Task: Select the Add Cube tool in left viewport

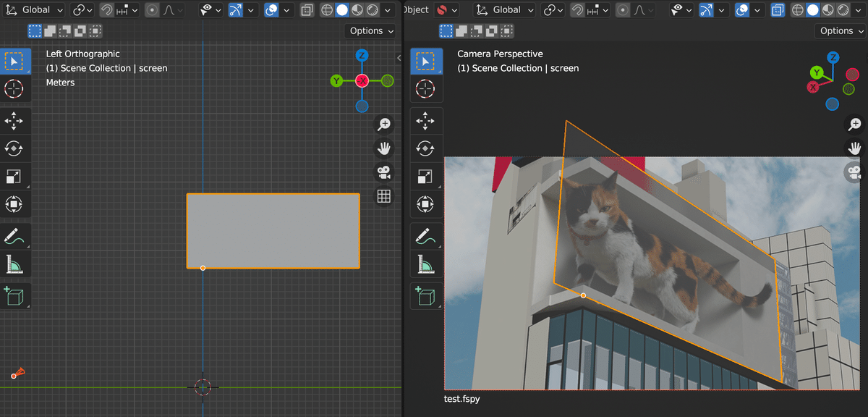Action: point(14,296)
